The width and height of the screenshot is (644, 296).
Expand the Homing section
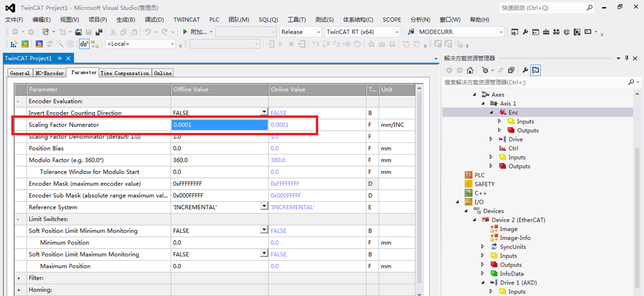tap(18, 290)
